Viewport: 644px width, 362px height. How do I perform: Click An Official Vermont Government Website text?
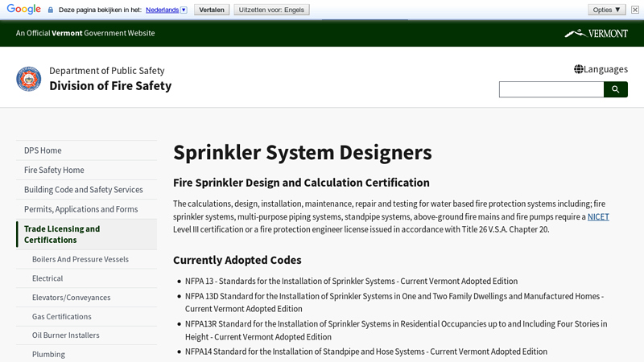tap(85, 33)
